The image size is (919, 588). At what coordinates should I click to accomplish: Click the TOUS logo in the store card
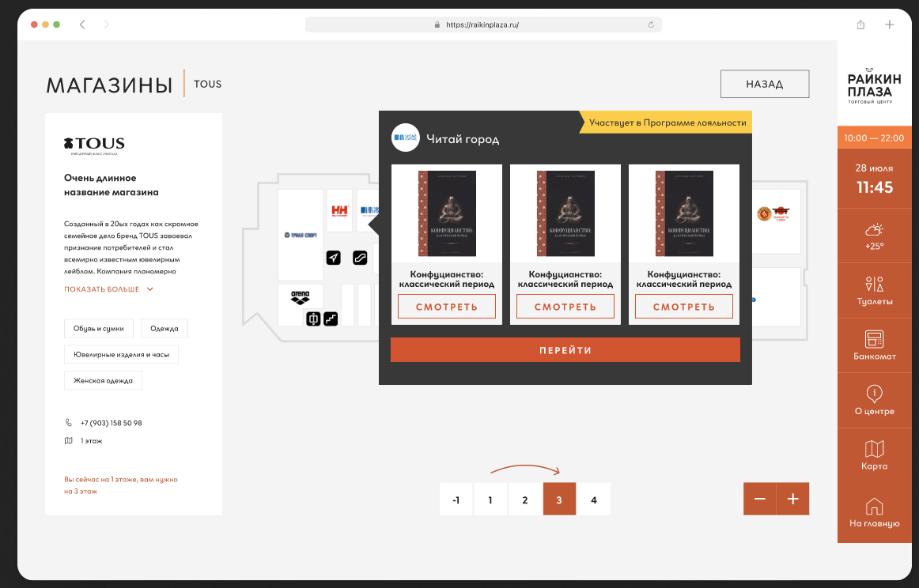pos(94,145)
